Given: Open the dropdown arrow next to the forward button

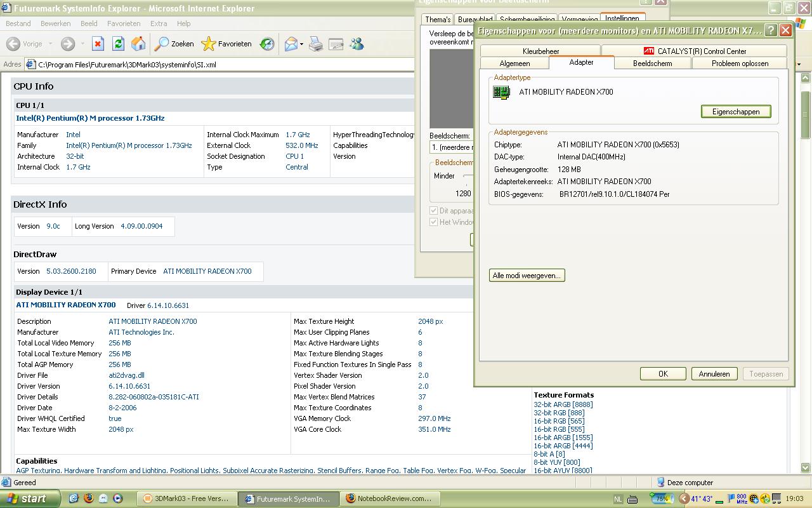Looking at the screenshot, I should pos(82,44).
